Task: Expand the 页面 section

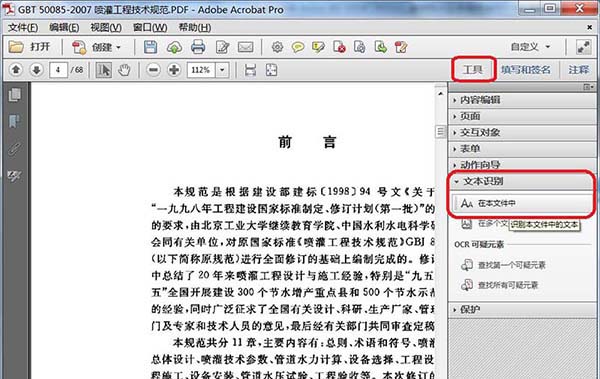Action: point(522,116)
